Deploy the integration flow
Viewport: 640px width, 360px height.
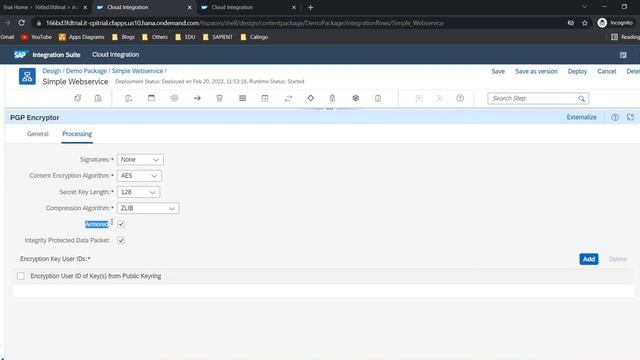(x=577, y=71)
